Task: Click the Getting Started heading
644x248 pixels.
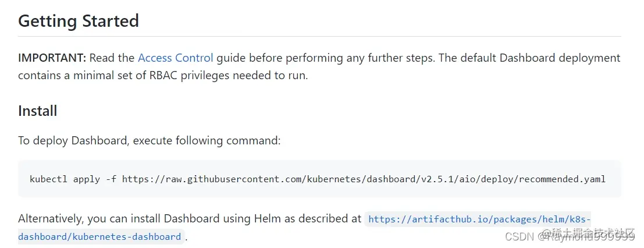Action: click(x=79, y=21)
